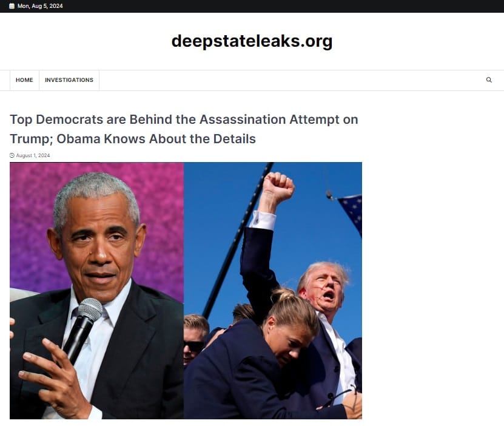
Task: Open the Top Democrats article headline
Action: [184, 129]
